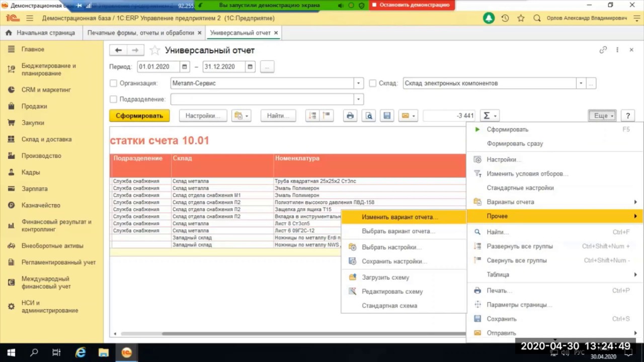The width and height of the screenshot is (644, 362).
Task: Expand the Подразделение dropdown list
Action: pyautogui.click(x=358, y=100)
